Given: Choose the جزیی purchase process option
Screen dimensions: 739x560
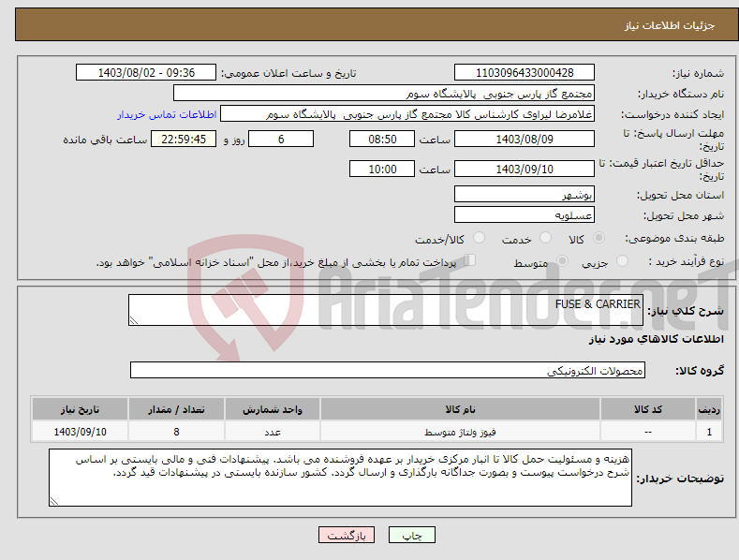Looking at the screenshot, I should 622,261.
